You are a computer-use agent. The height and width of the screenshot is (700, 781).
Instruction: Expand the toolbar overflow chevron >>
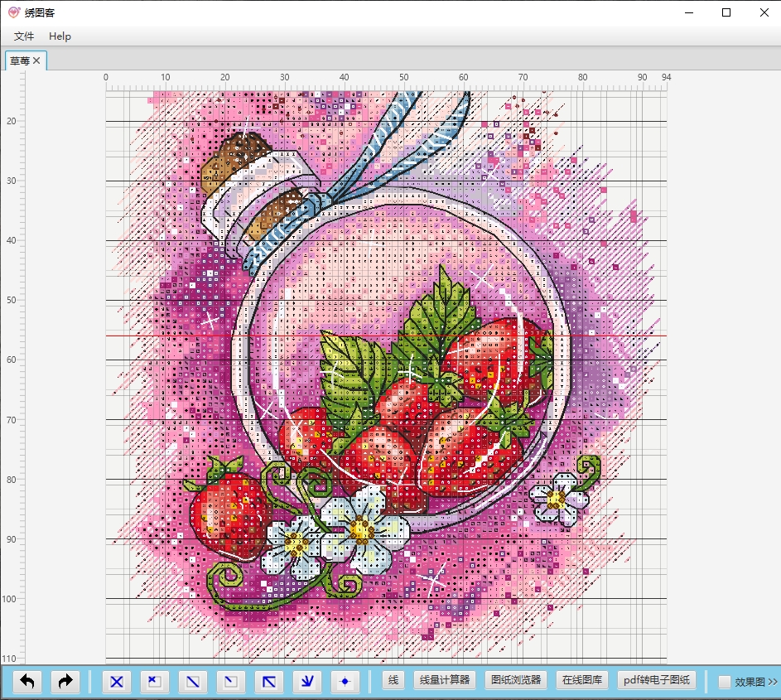773,682
